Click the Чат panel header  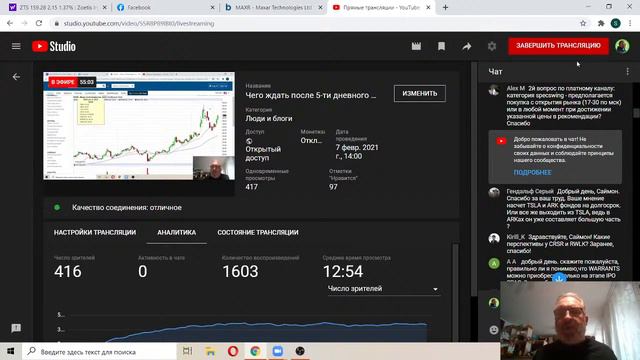(x=495, y=71)
